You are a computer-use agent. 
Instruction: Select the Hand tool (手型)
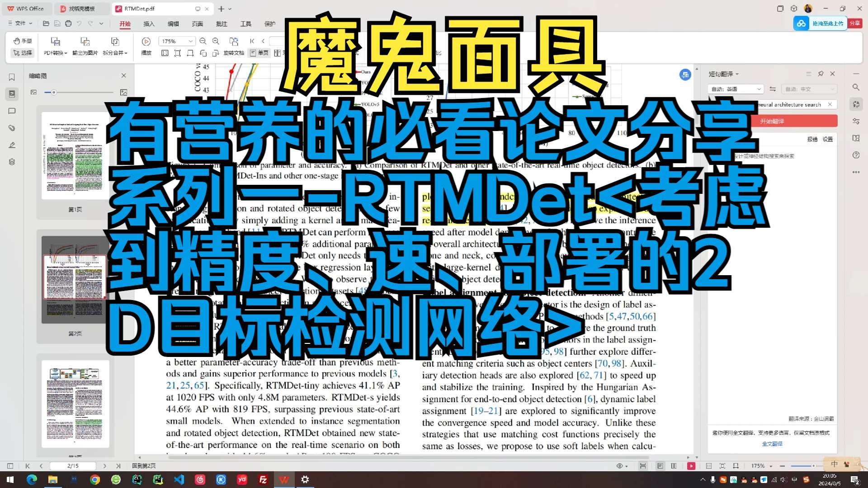click(x=23, y=41)
